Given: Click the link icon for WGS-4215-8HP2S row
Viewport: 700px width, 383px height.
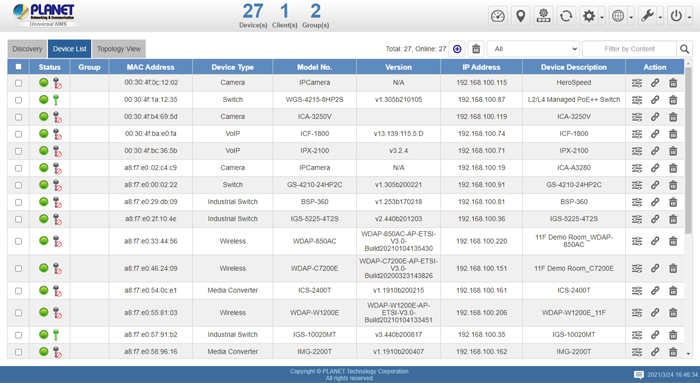Looking at the screenshot, I should [655, 100].
